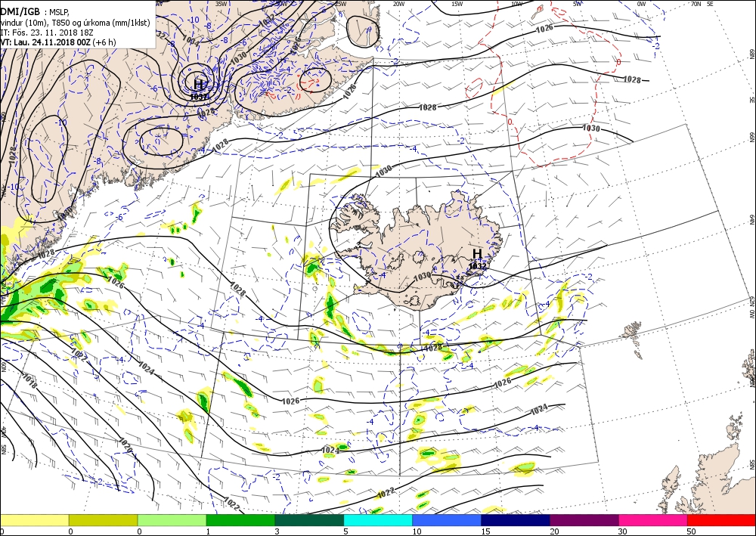This screenshot has height=536, width=756.
Task: Click the 'IT: Fös. 23. 11. 2018 18Z' line
Action: tap(47, 33)
